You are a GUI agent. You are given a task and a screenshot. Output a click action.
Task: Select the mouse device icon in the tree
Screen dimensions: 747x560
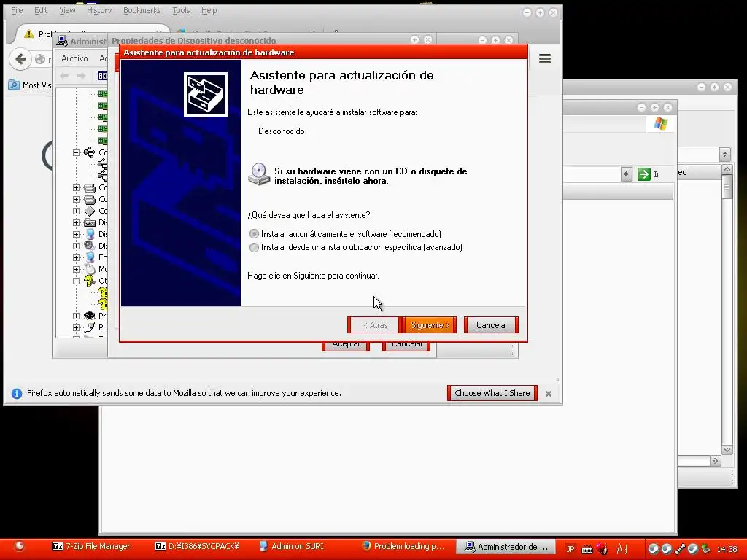(90, 270)
